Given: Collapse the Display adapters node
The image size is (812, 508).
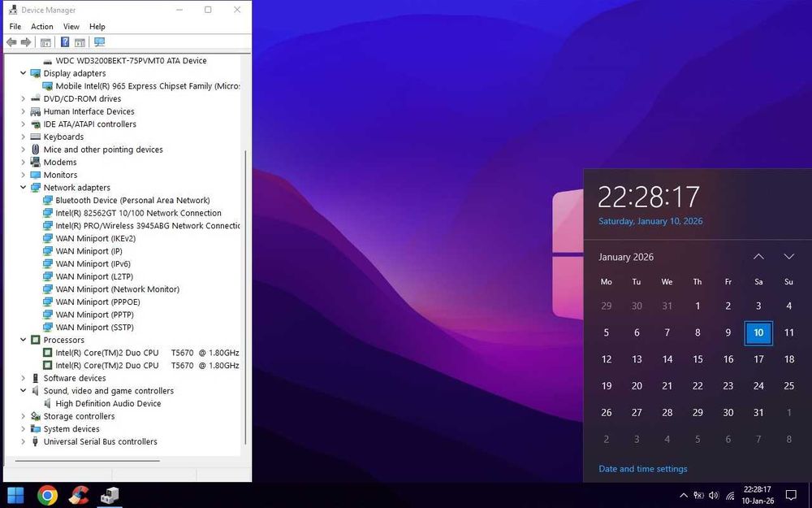Looking at the screenshot, I should click(x=23, y=74).
